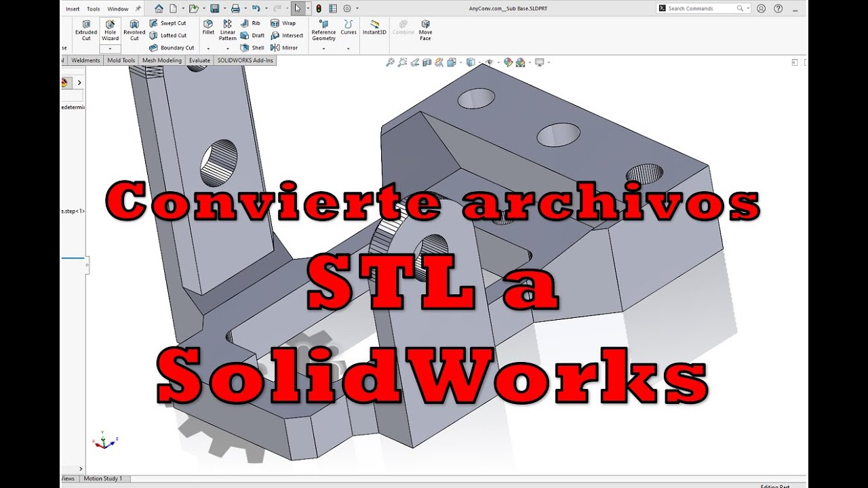The width and height of the screenshot is (868, 488).
Task: Undo the last action
Action: click(x=256, y=8)
